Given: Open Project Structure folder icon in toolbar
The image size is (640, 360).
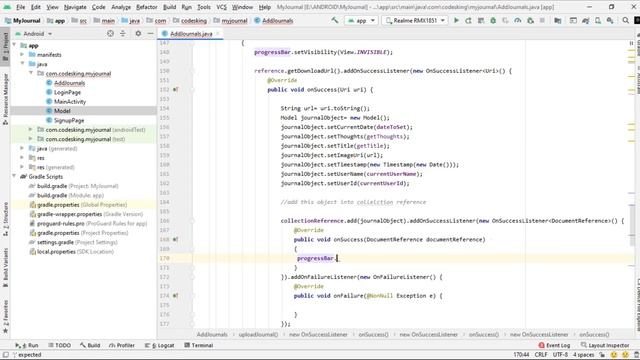Looking at the screenshot, I should click(x=558, y=20).
